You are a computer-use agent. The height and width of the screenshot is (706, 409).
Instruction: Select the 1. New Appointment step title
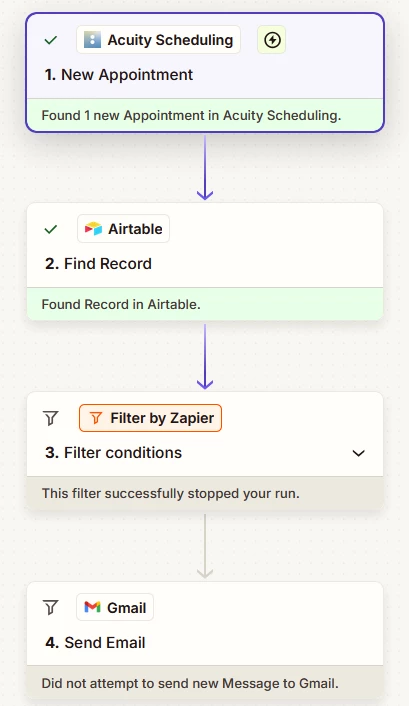point(119,75)
